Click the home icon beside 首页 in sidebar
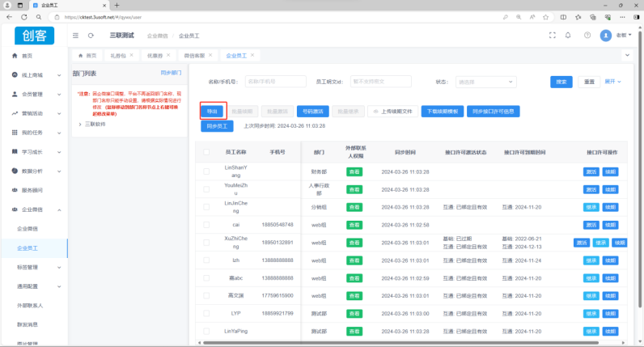This screenshot has width=644, height=347. pyautogui.click(x=15, y=56)
